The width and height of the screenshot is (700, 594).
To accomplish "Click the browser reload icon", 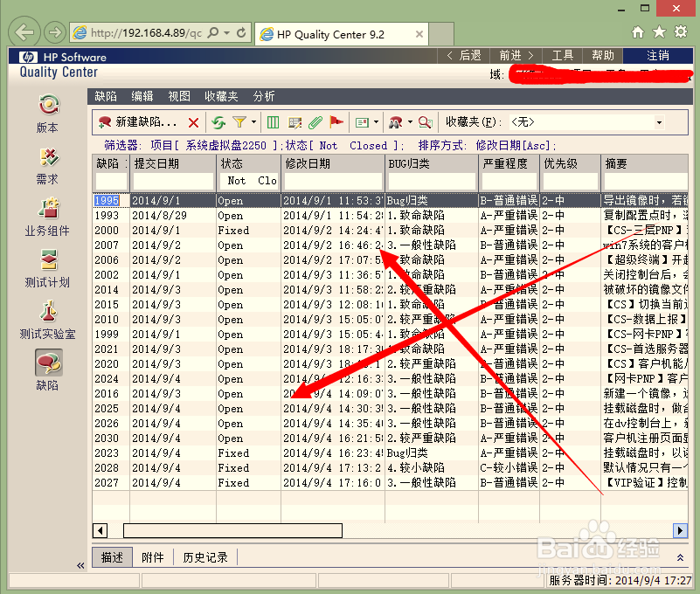I will coord(241,32).
